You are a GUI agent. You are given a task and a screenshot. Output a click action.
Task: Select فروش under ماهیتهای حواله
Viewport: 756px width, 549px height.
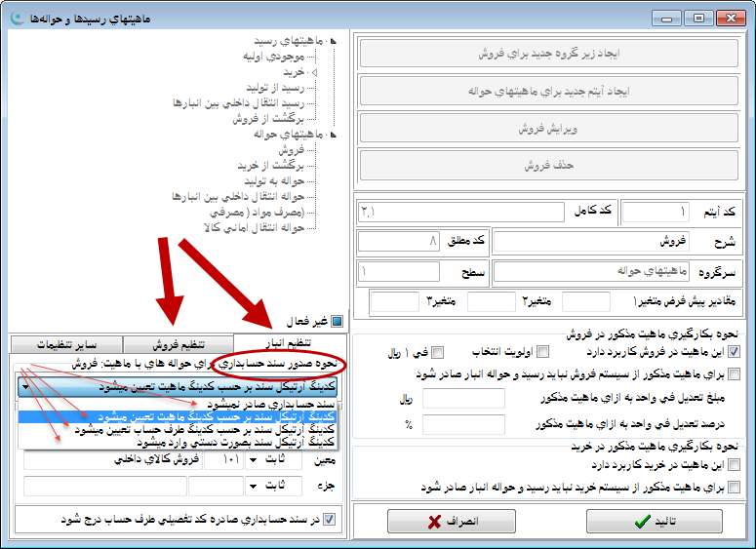click(292, 150)
